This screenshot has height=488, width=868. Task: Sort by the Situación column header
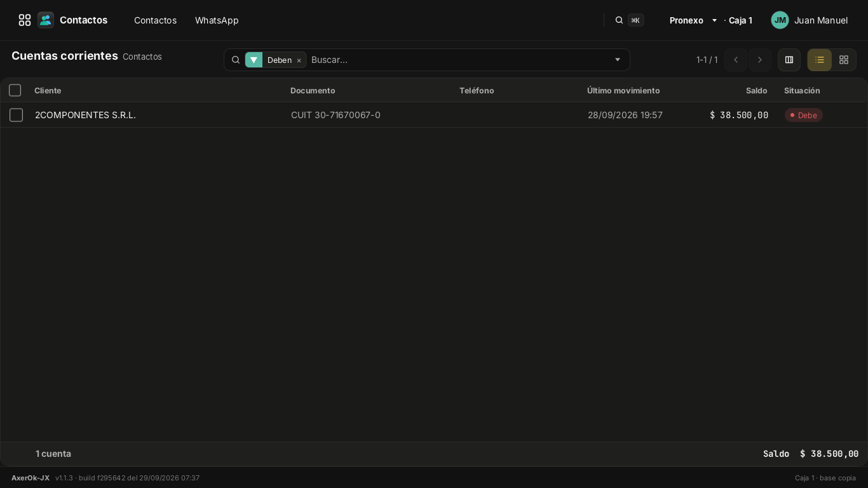click(802, 90)
